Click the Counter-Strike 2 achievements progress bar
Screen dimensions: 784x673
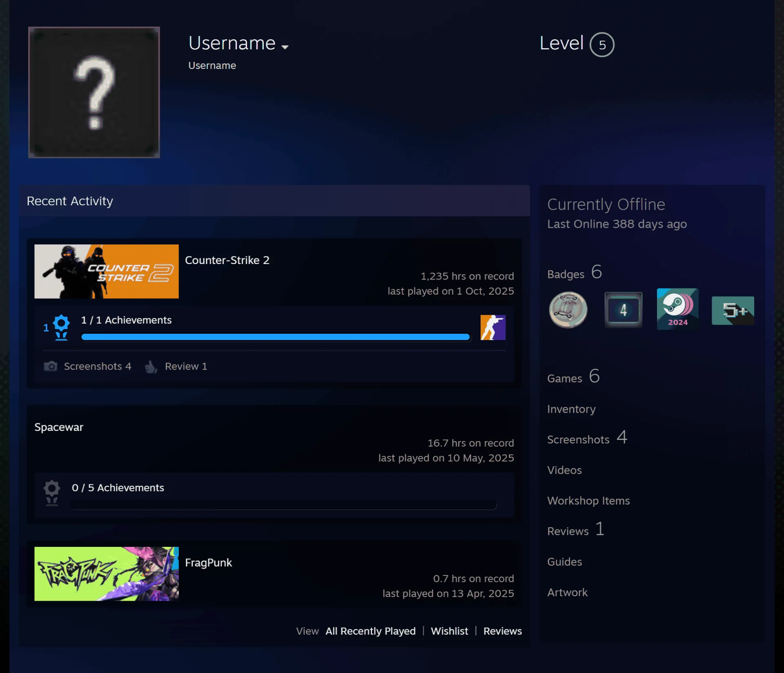pos(276,337)
